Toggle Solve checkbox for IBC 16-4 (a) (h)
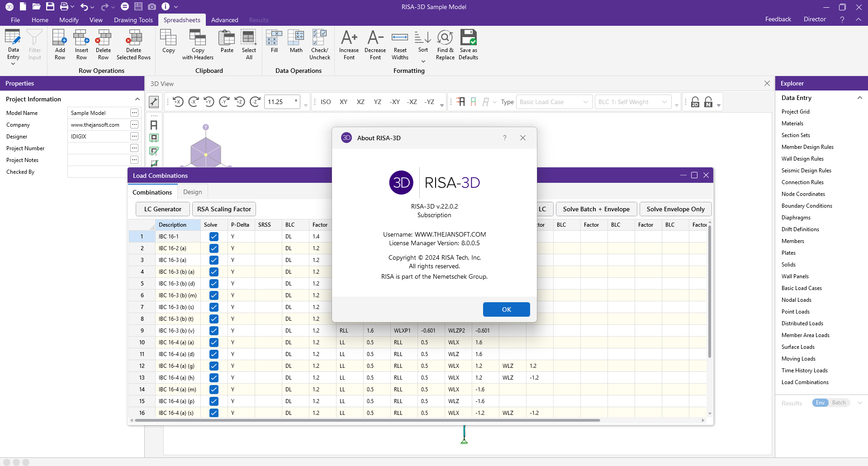868x466 pixels. (x=214, y=378)
